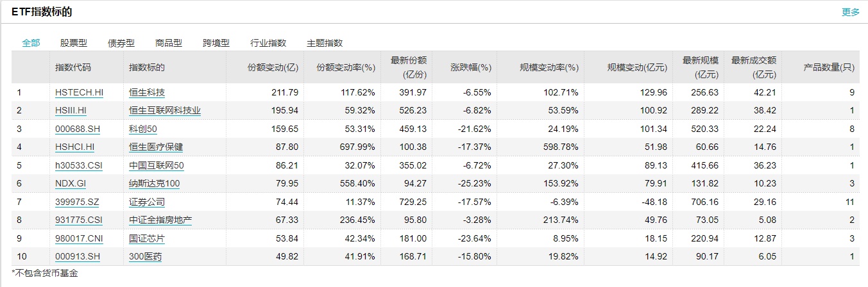Select the 跨境型 tab
This screenshot has height=287, width=868.
pos(216,43)
